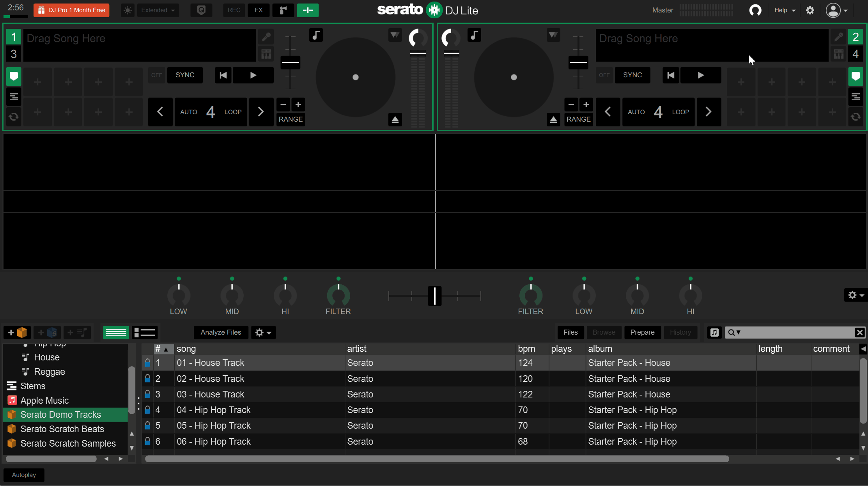
Task: Toggle Autoplay at bottom left
Action: [x=24, y=475]
